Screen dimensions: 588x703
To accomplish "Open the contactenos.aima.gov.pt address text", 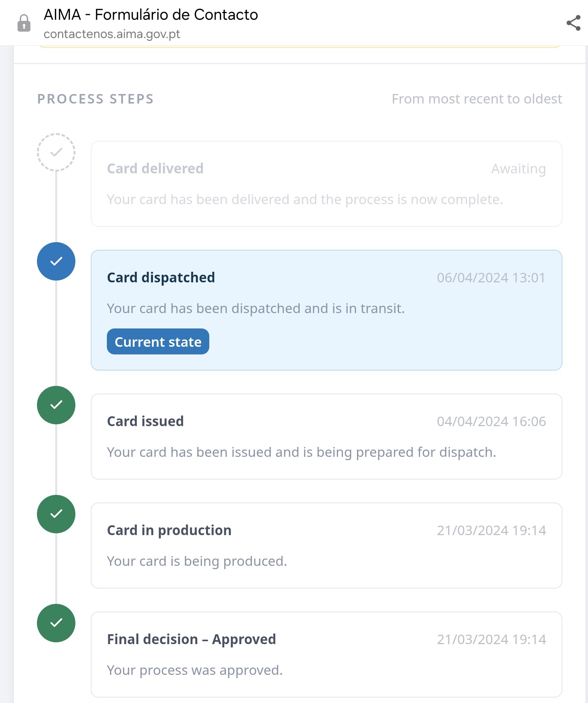I will point(112,34).
